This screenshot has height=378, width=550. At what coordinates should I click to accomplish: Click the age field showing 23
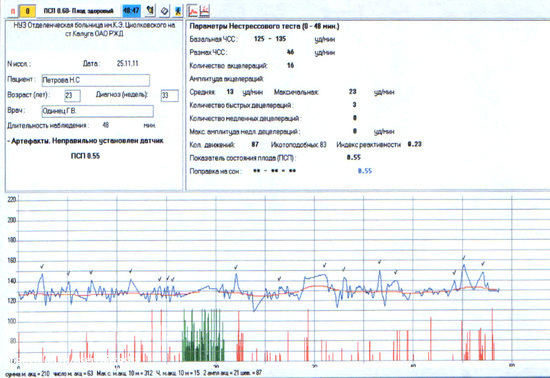pyautogui.click(x=72, y=96)
